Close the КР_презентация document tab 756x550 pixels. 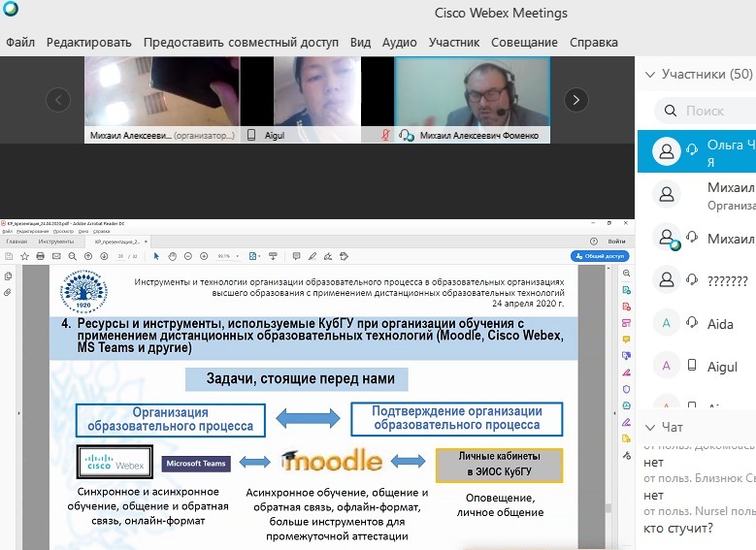pos(146,242)
